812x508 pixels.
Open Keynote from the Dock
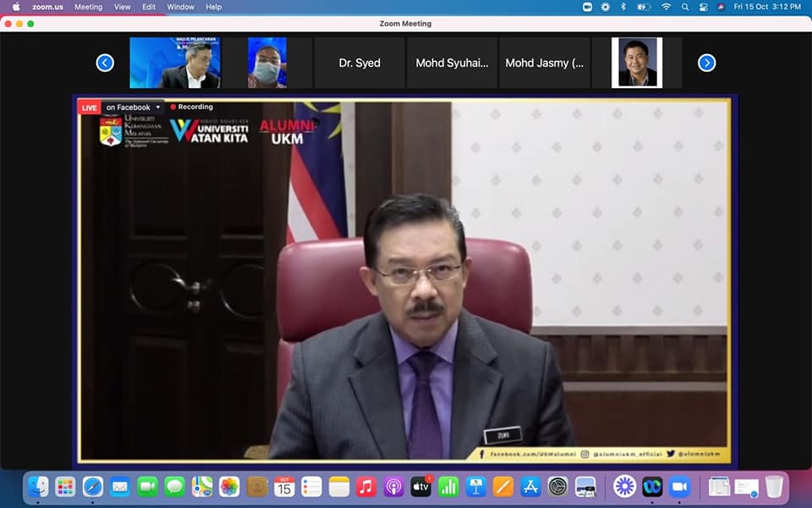click(475, 487)
